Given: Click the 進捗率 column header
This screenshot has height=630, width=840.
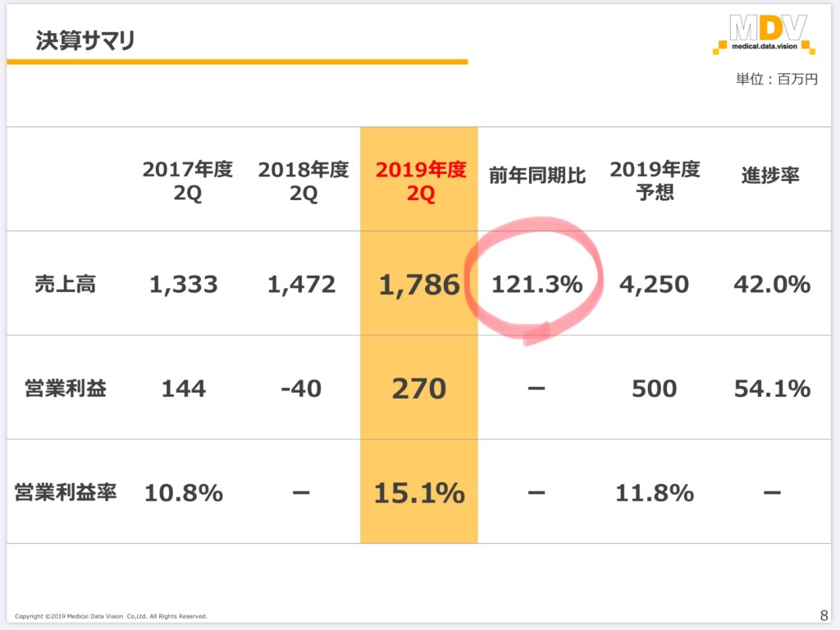Looking at the screenshot, I should click(x=770, y=176).
